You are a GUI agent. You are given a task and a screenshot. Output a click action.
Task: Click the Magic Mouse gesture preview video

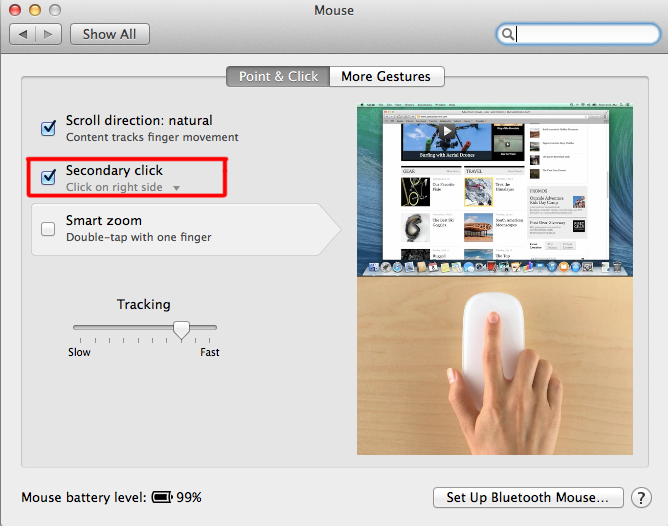pyautogui.click(x=495, y=279)
